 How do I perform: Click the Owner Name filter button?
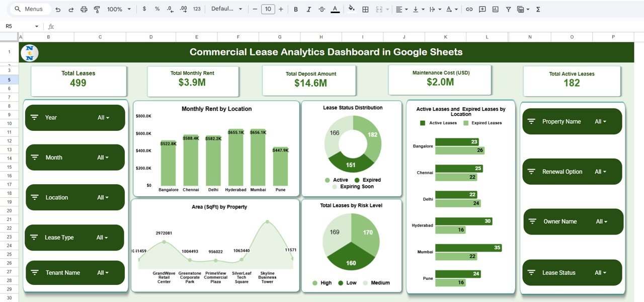(573, 221)
